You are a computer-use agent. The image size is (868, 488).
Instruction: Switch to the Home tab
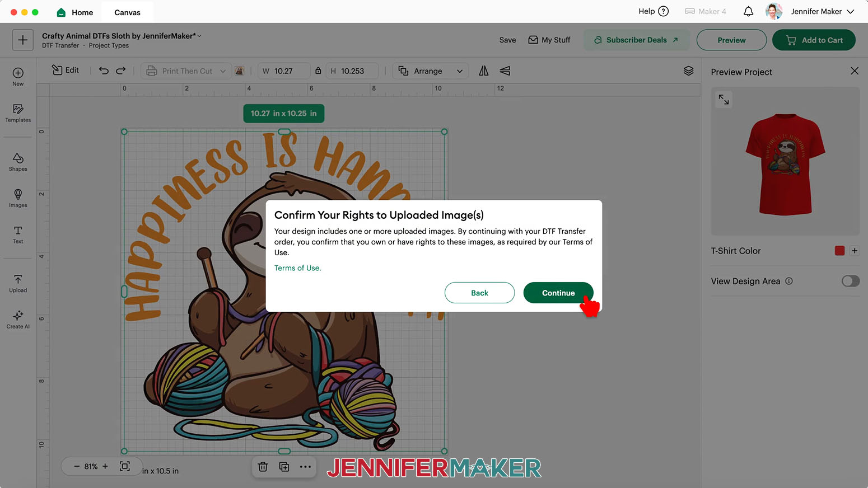[x=75, y=12]
